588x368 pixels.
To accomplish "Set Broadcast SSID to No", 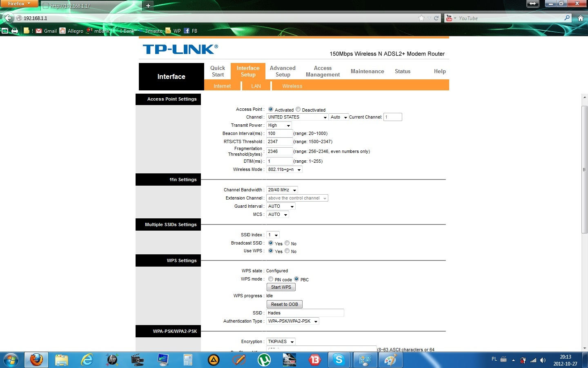I will [287, 243].
